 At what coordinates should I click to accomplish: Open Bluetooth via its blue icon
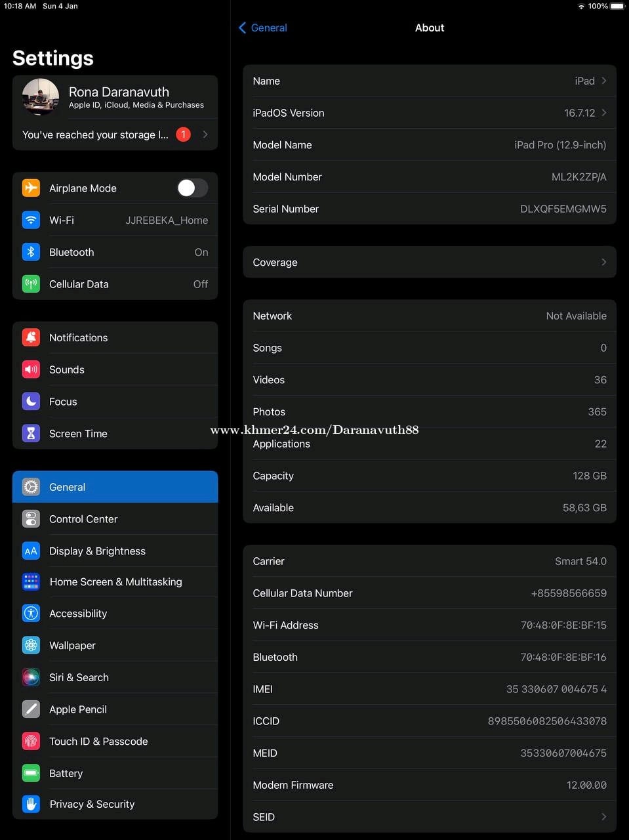click(x=31, y=252)
